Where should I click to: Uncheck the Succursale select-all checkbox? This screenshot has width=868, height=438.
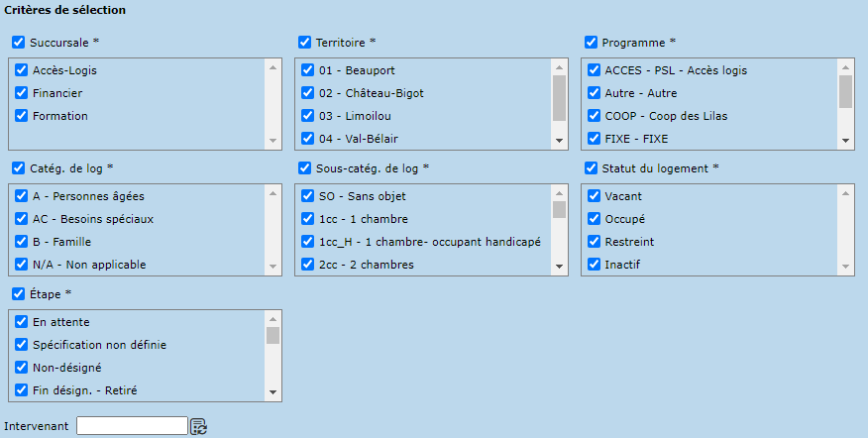[18, 43]
